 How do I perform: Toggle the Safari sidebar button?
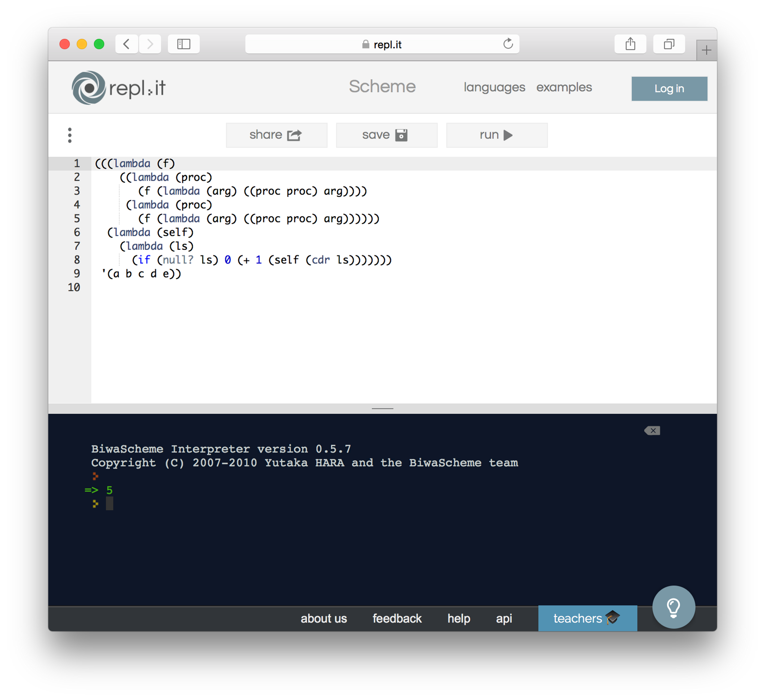coord(184,44)
